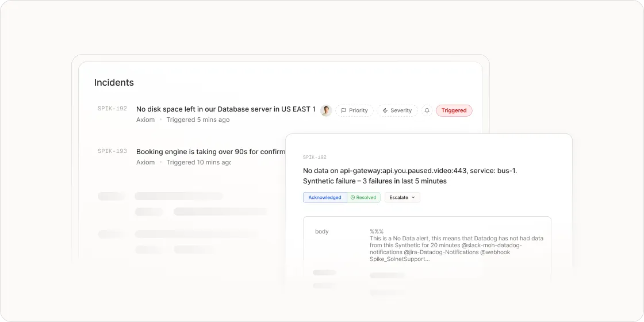Click the assignee avatar on SPIK-192
This screenshot has width=644, height=322.
[x=326, y=110]
